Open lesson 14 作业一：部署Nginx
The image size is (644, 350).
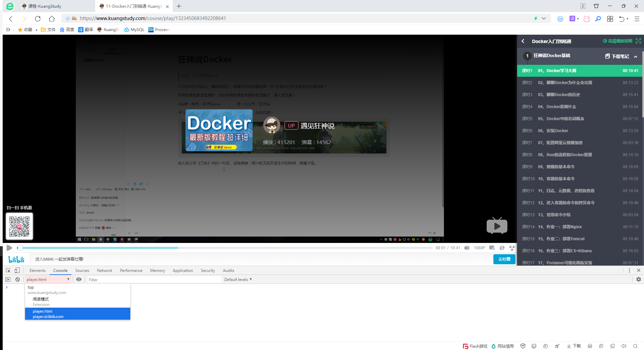(x=581, y=227)
